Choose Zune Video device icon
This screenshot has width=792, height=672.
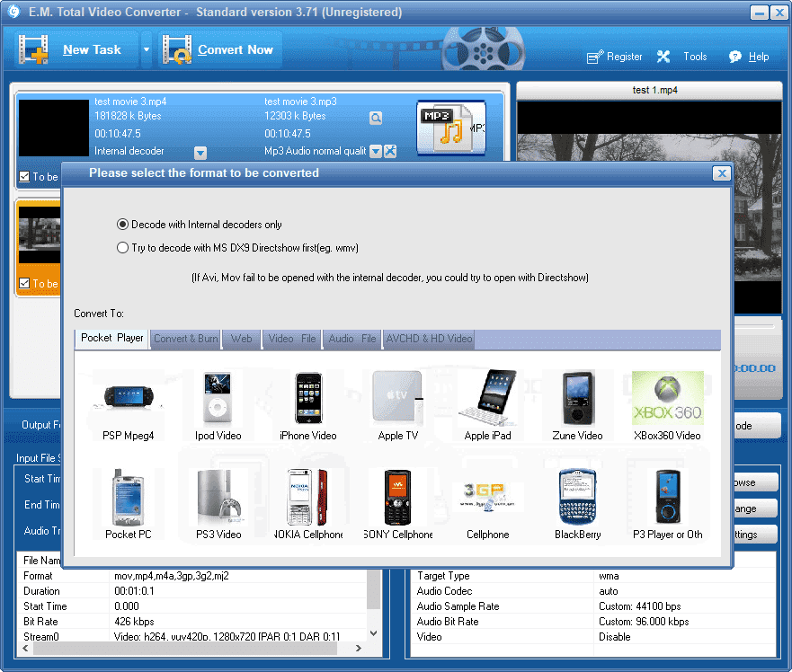click(x=577, y=398)
